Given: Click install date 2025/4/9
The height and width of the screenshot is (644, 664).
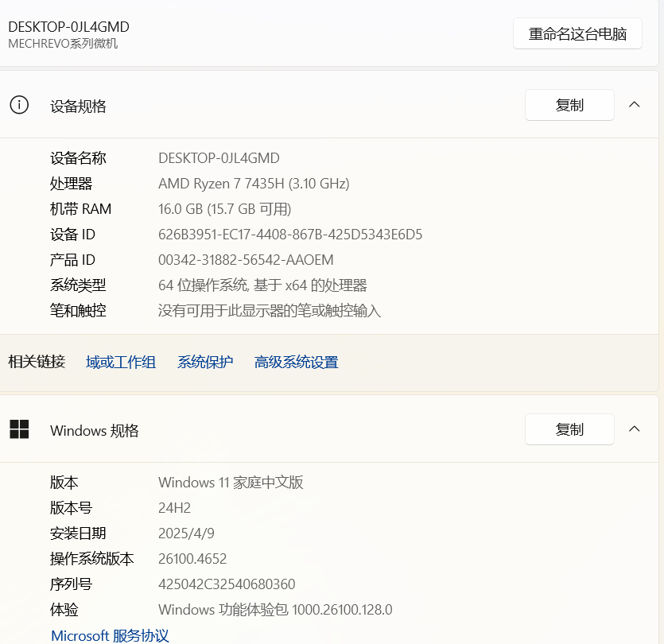Looking at the screenshot, I should point(186,533).
